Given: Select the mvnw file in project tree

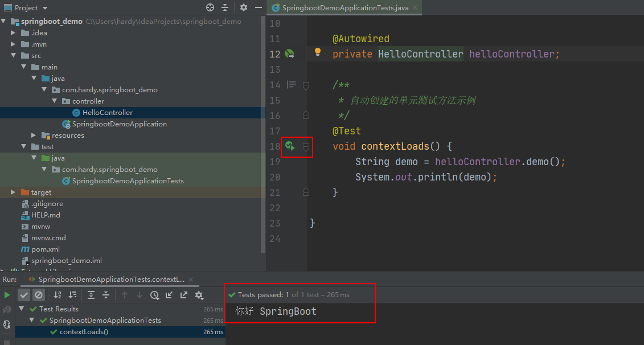Looking at the screenshot, I should [x=40, y=227].
